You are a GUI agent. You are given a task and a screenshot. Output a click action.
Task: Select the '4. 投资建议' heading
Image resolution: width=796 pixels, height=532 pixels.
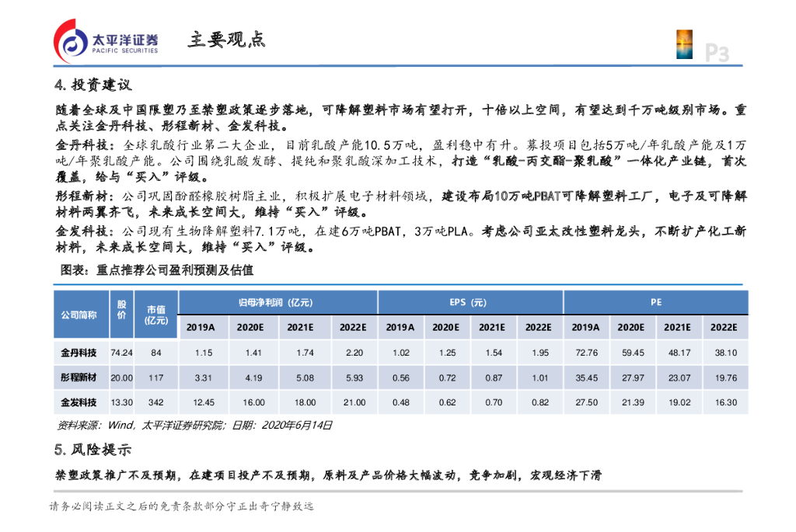(93, 85)
